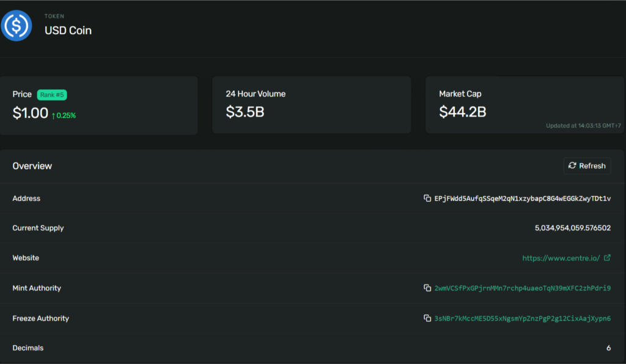
Task: Click the $3.5B 24 Hour Volume value
Action: coord(245,112)
